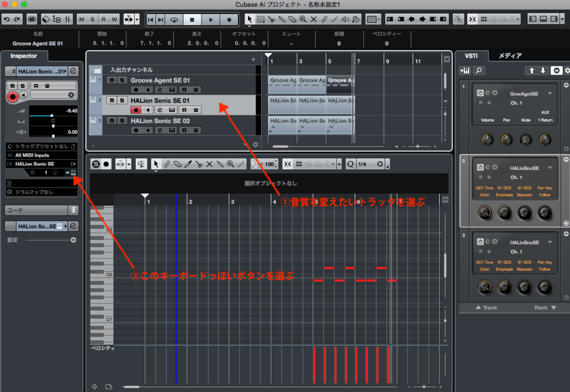Select the key editor Zoom magnifier tool
Screen dimensions: 570x392
(230, 164)
